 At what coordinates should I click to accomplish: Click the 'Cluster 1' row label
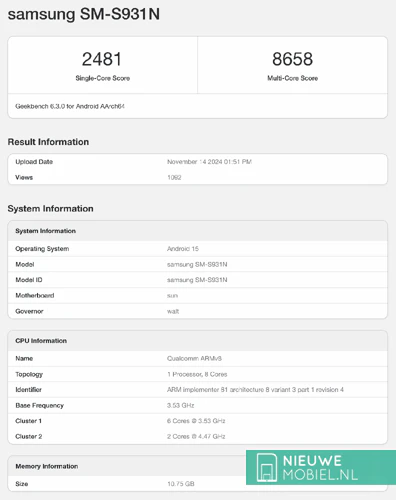28,421
